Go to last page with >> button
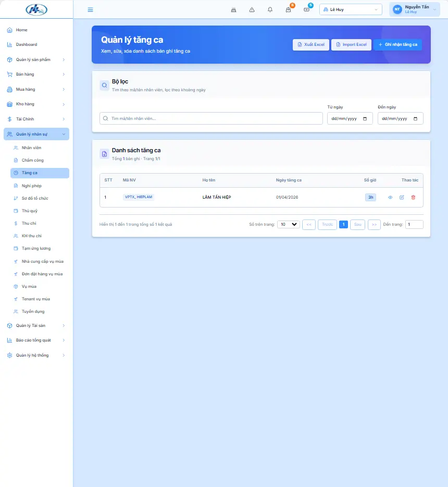Image resolution: width=448 pixels, height=487 pixels. click(374, 225)
